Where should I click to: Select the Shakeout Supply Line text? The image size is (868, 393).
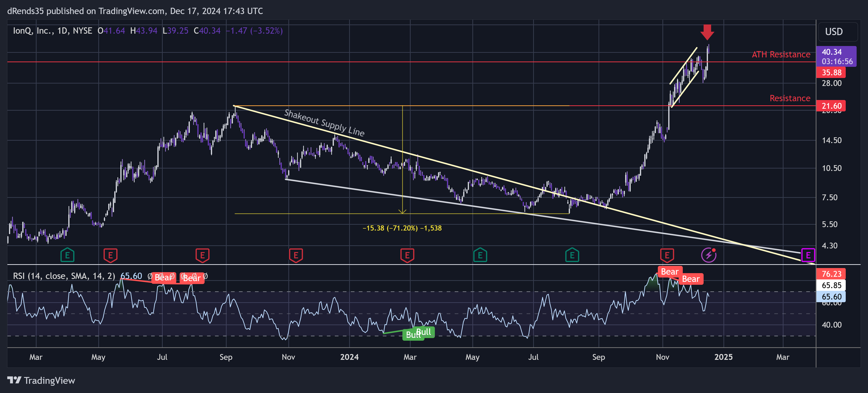click(x=324, y=123)
